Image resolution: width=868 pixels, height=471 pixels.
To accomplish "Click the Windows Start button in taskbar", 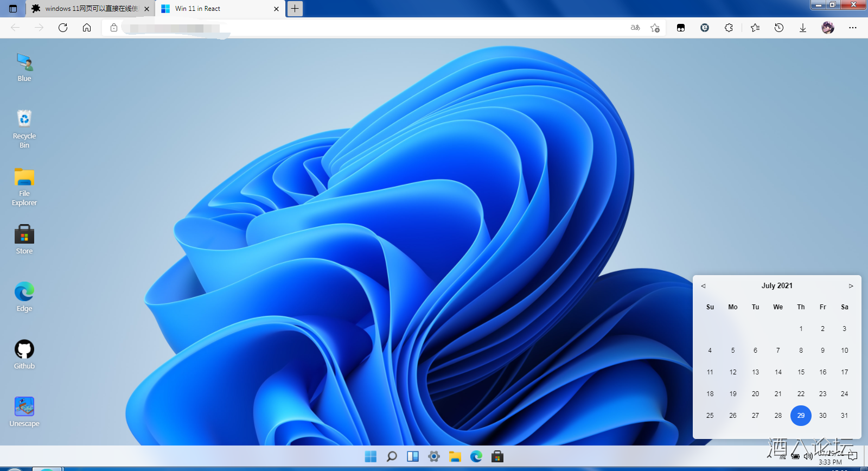I will [371, 456].
